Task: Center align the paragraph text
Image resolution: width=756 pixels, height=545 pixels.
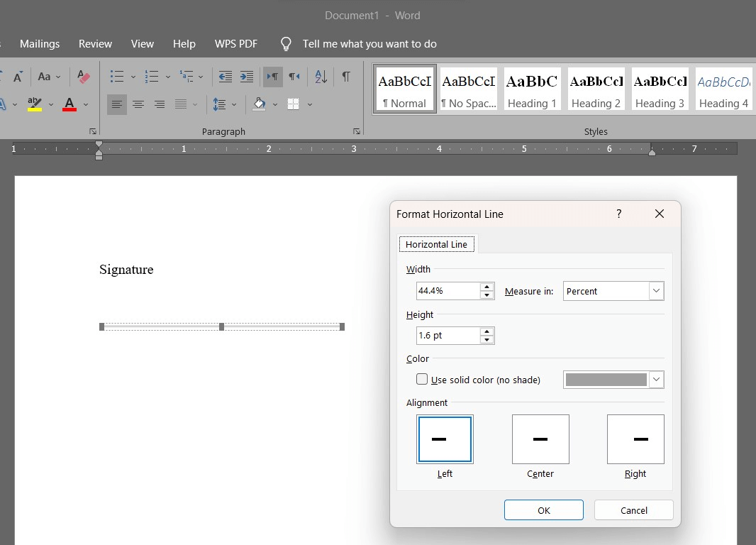Action: tap(138, 104)
